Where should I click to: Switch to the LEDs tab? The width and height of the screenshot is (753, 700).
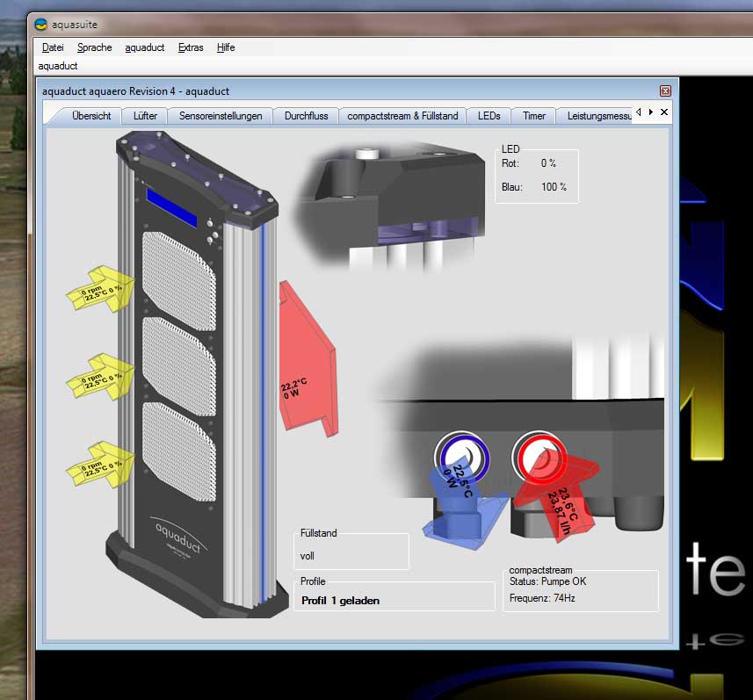click(489, 116)
